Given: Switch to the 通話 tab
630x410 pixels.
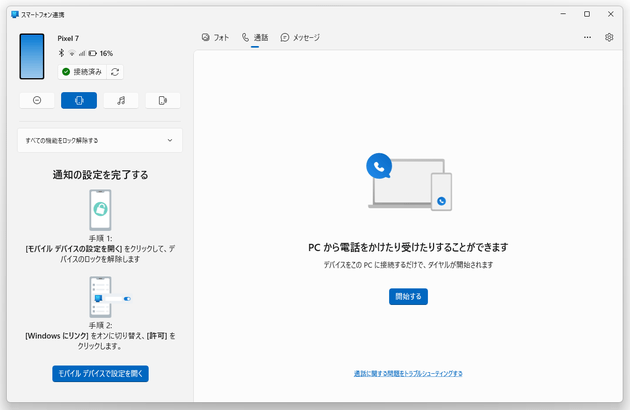Looking at the screenshot, I should tap(255, 37).
